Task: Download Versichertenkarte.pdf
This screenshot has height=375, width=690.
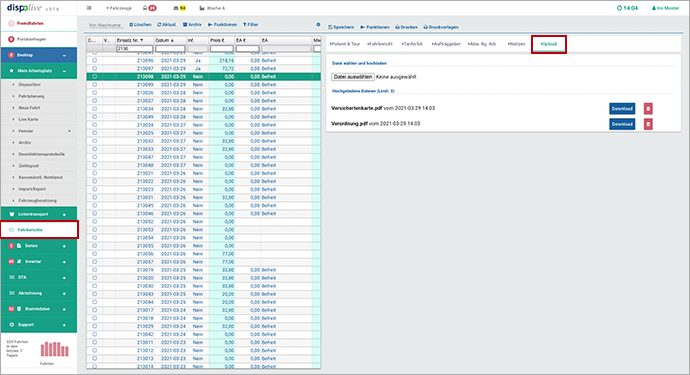Action: coord(622,109)
